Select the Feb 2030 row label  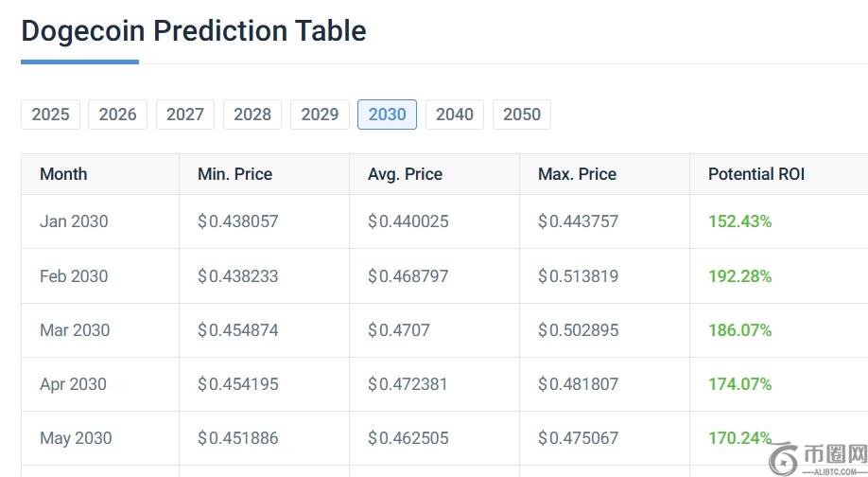click(74, 276)
